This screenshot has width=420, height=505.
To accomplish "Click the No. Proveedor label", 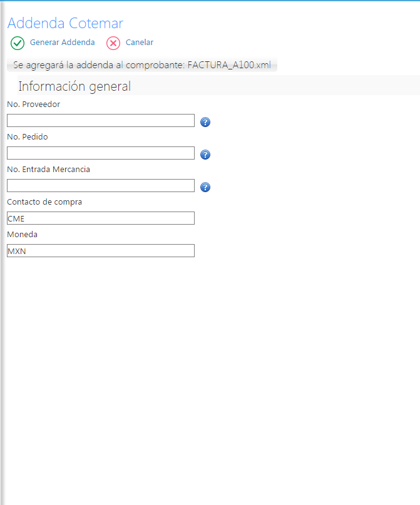I will pos(34,105).
